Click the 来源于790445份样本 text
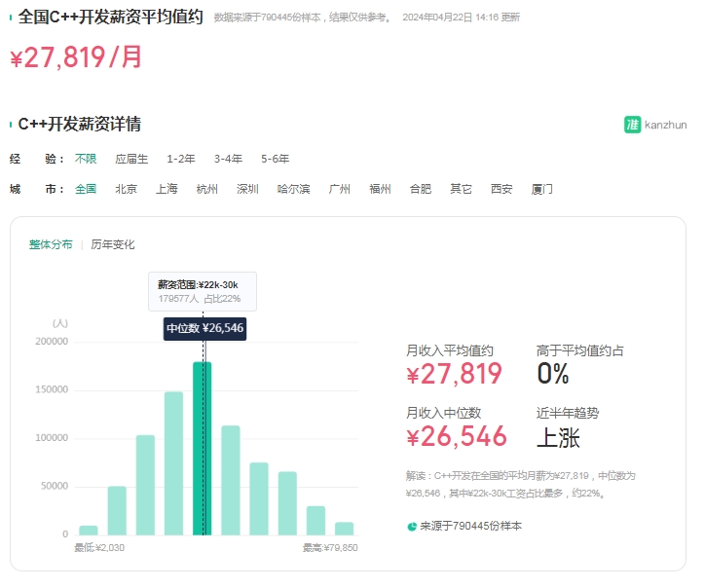Image resolution: width=705 pixels, height=588 pixels. click(x=470, y=527)
